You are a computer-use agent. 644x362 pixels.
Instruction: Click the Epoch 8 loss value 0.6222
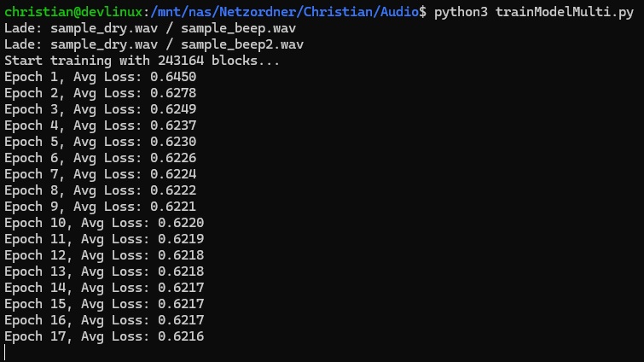173,190
